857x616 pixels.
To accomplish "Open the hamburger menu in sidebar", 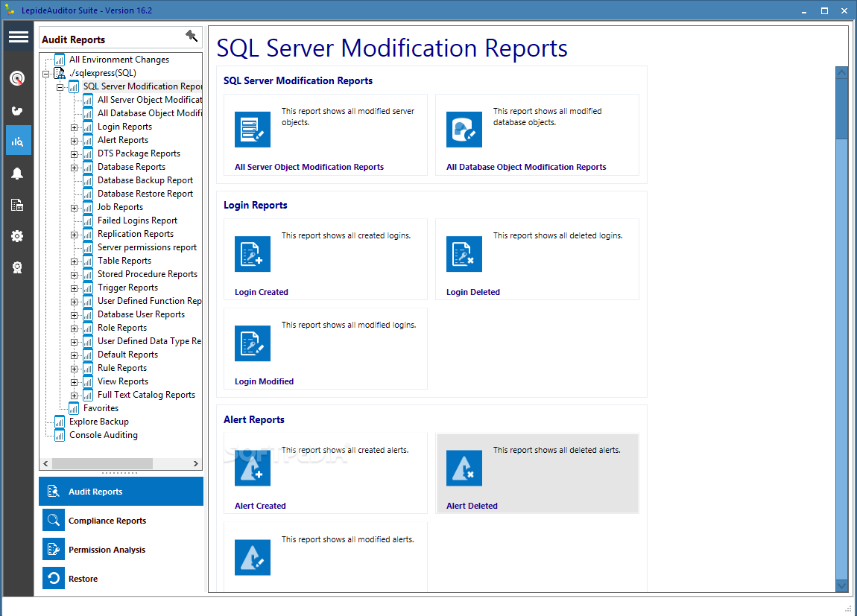I will [18, 36].
